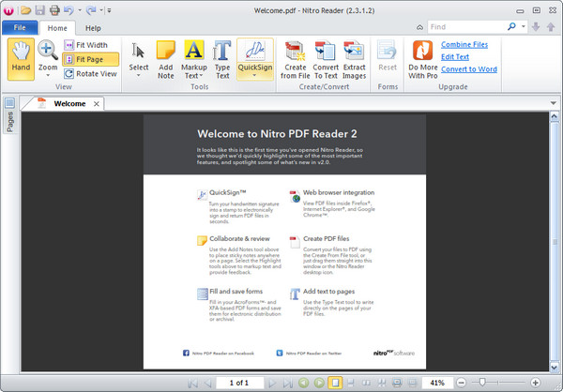Switch to the Home ribbon tab
Viewport: 563px width, 392px height.
click(57, 28)
